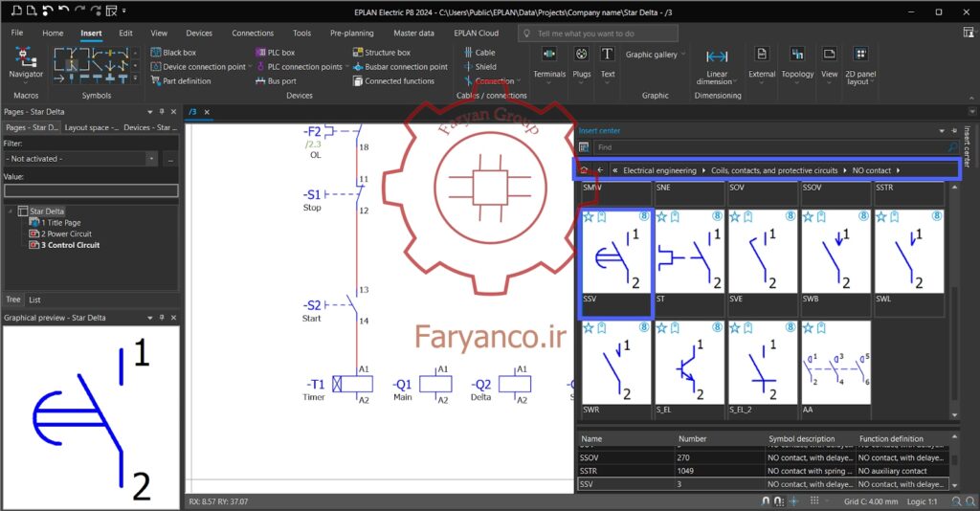
Task: Toggle favorite star on SWR symbol
Action: tap(589, 328)
